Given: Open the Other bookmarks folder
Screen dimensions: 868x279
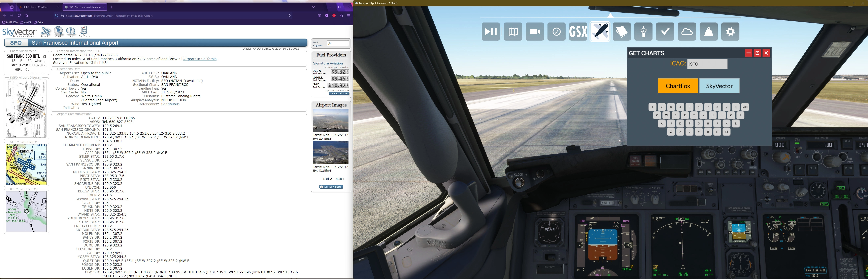Looking at the screenshot, I should (x=39, y=22).
